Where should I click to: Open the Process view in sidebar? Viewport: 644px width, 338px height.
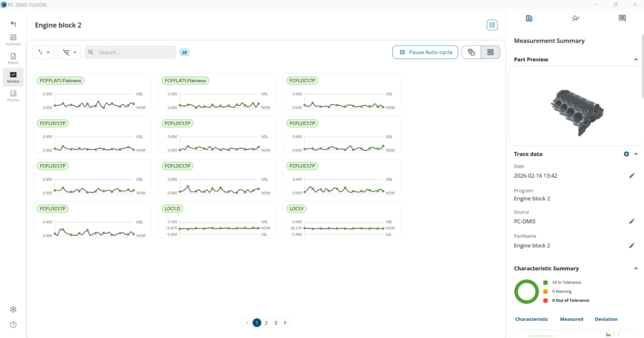pos(13,96)
